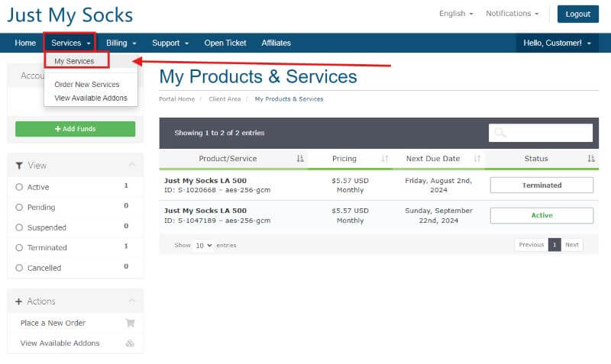Click View Available Addons sidebar link
611x364 pixels.
coord(60,343)
